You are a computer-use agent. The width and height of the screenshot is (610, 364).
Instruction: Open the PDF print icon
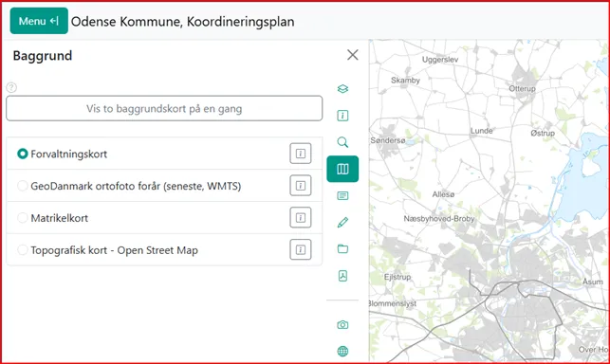click(342, 276)
